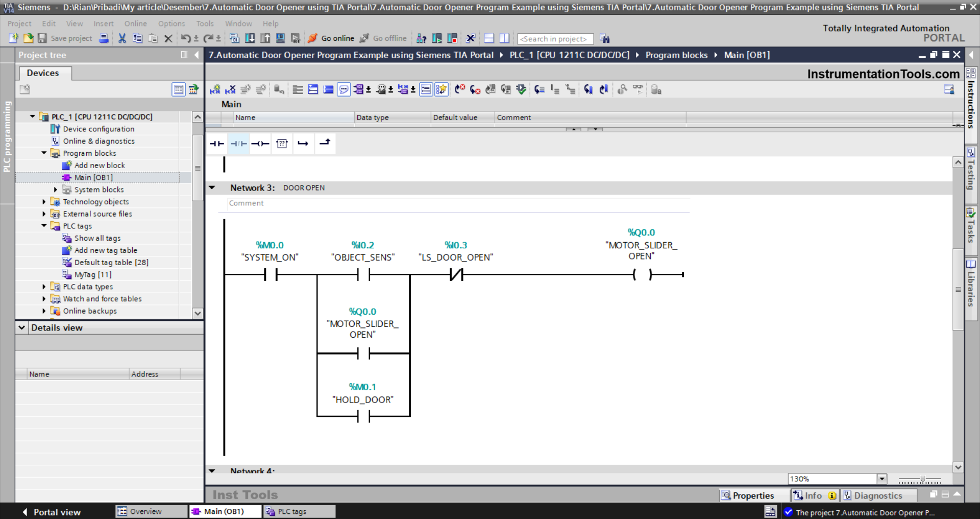
Task: Collapse the PLC_1 CPU 1211C tree node
Action: pyautogui.click(x=33, y=116)
